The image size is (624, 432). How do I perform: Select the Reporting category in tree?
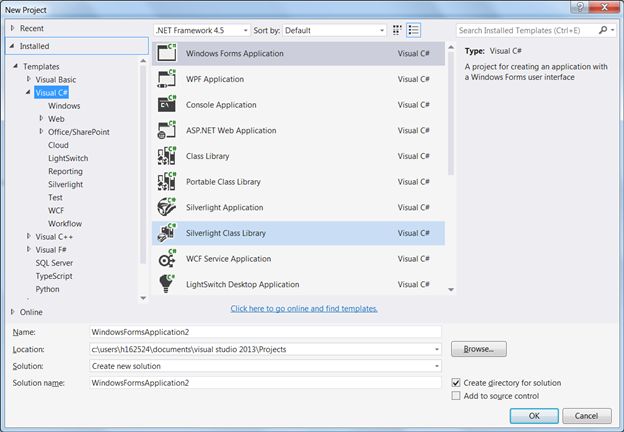pos(66,171)
